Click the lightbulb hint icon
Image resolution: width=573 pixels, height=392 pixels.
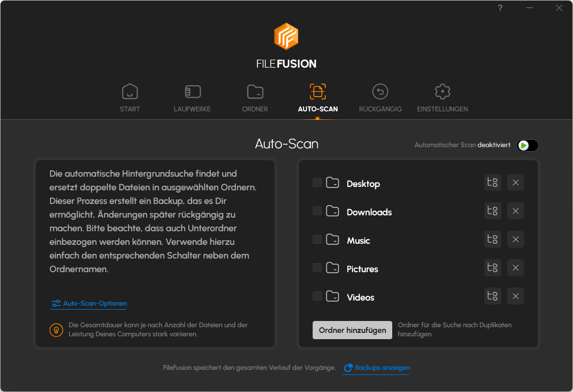point(56,330)
